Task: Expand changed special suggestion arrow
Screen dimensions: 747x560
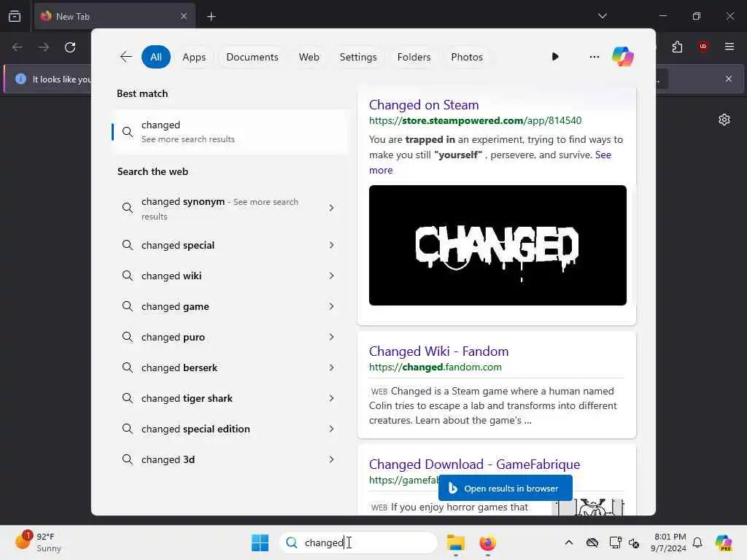Action: pyautogui.click(x=332, y=245)
